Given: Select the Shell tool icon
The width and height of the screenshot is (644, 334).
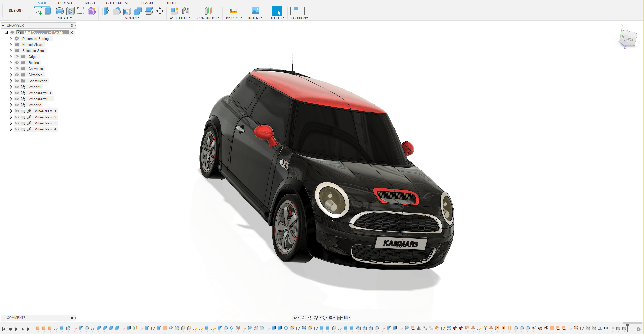Looking at the screenshot, I should pos(127,11).
